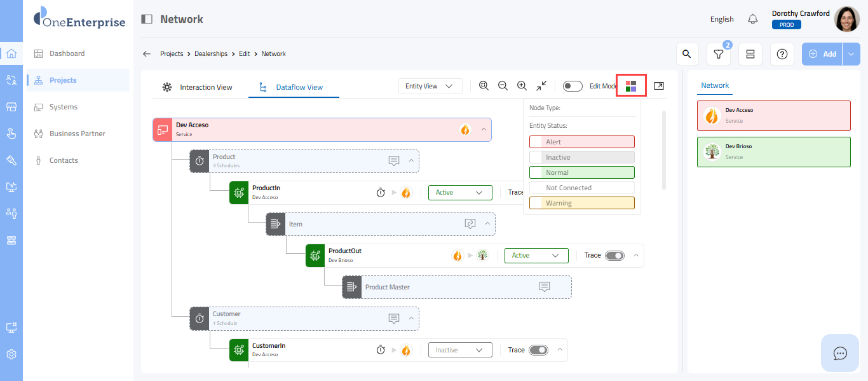Switch to Interaction View tab
This screenshot has height=381, width=868.
198,87
